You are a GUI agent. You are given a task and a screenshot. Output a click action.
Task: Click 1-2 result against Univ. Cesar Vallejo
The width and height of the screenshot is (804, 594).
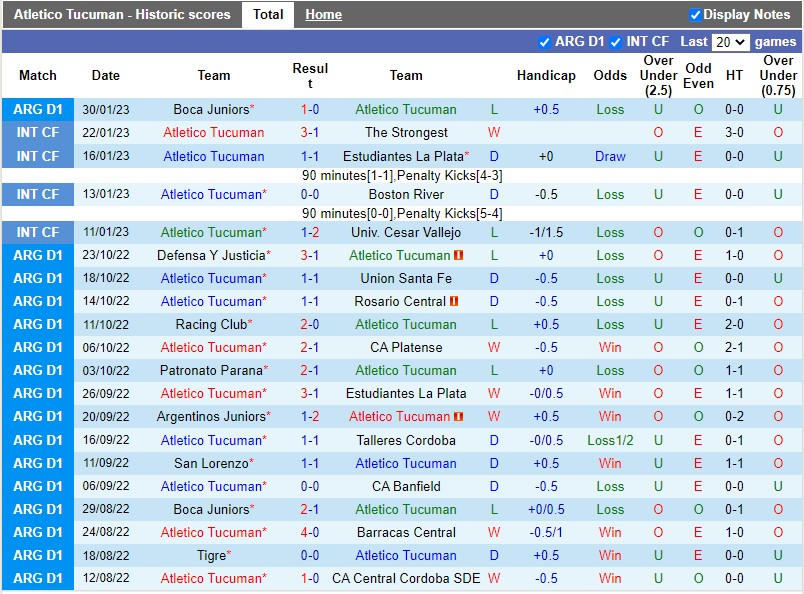click(310, 232)
